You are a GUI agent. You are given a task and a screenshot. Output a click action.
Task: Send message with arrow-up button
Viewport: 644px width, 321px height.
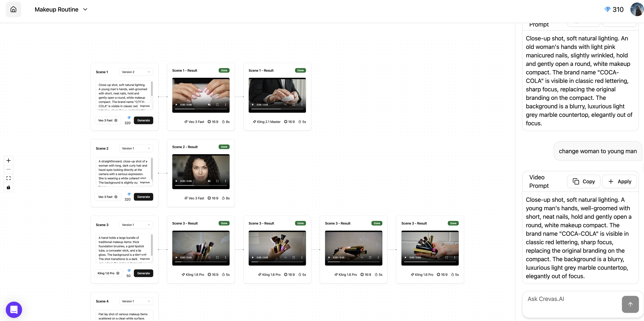pyautogui.click(x=630, y=304)
